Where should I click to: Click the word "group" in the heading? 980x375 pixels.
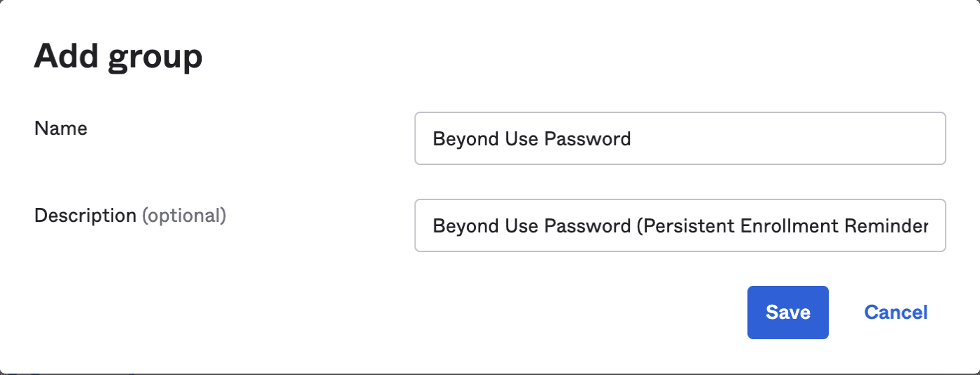pyautogui.click(x=155, y=57)
